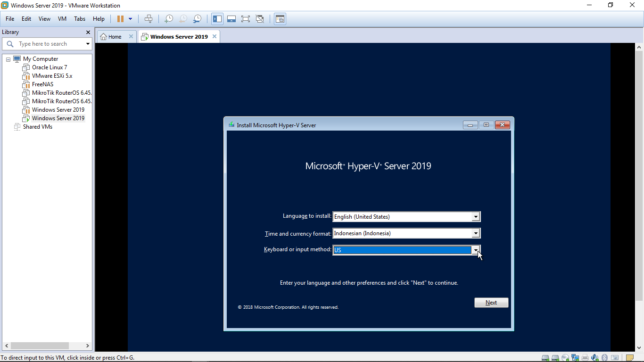644x362 pixels.
Task: Open the VM menu
Action: [62, 19]
